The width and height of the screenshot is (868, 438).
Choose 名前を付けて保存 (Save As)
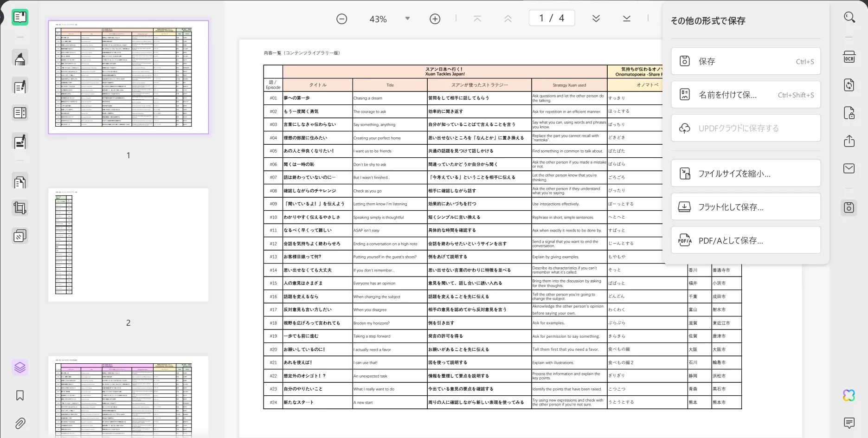(x=746, y=95)
